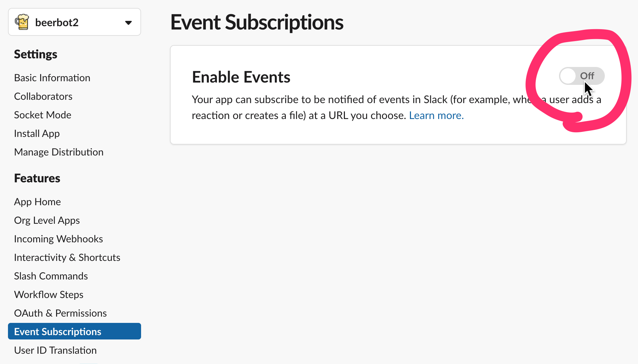Navigate to Install App page
This screenshot has width=638, height=364.
click(37, 133)
